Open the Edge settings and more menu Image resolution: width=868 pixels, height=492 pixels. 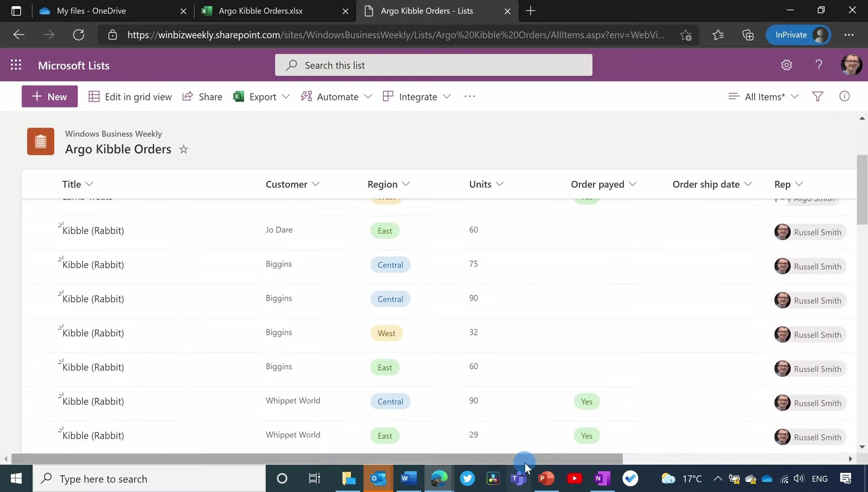849,35
